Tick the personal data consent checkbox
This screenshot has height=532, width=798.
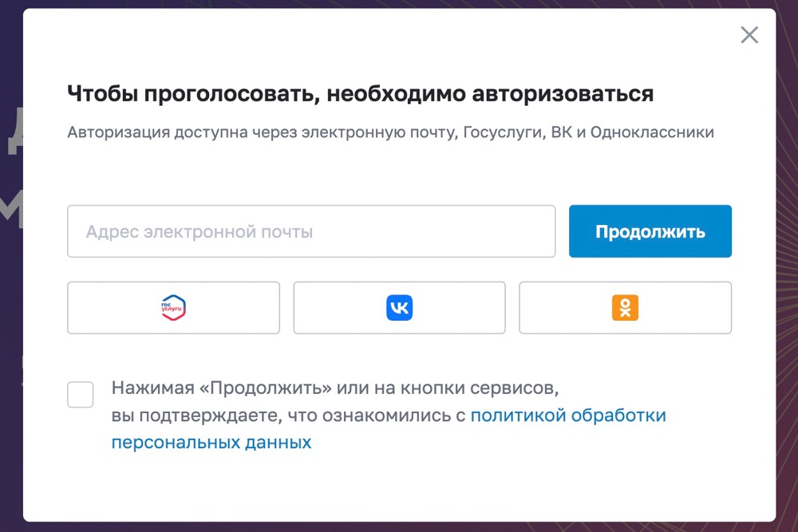81,394
